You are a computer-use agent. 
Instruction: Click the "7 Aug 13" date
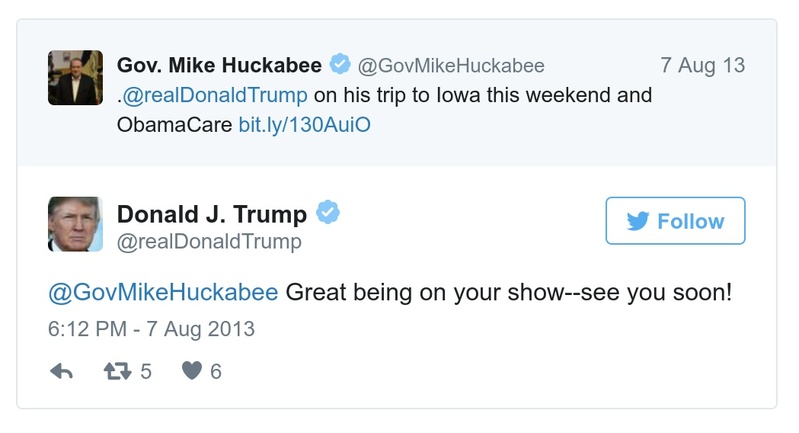pyautogui.click(x=703, y=66)
